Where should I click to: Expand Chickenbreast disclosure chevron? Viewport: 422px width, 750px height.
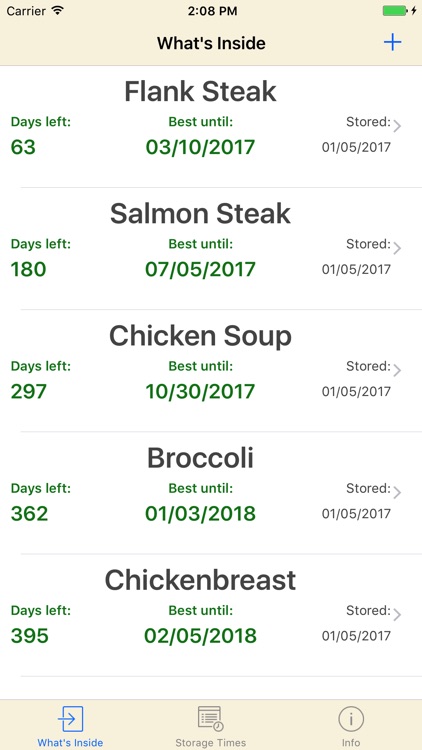(397, 615)
